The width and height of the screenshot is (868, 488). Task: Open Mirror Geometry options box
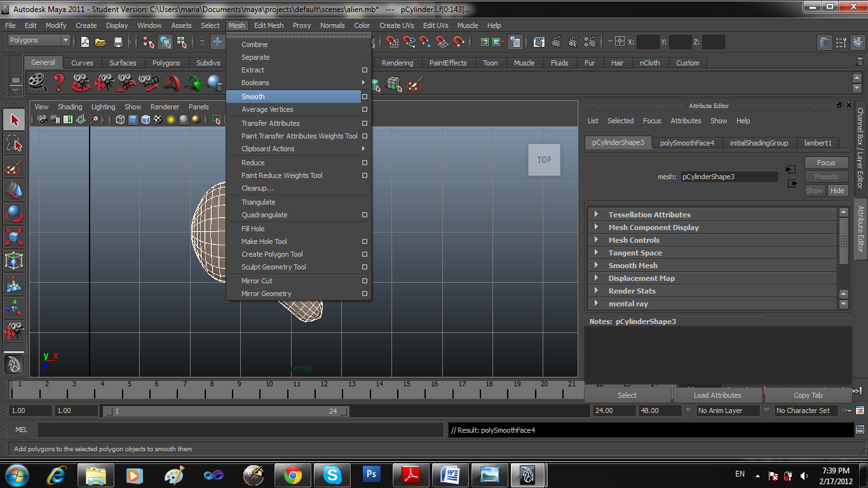(x=365, y=294)
